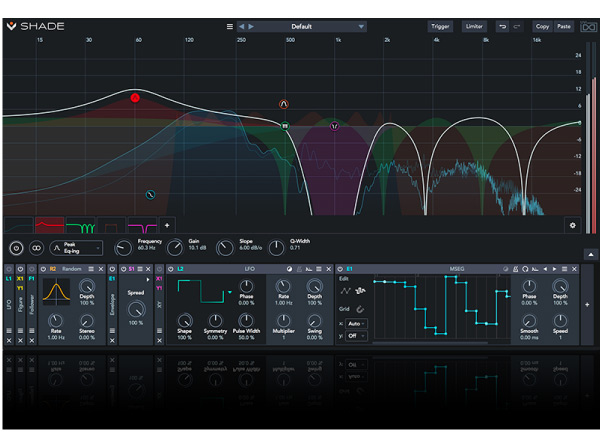600x444 pixels.
Task: Click the Frequency knob
Action: (x=123, y=248)
